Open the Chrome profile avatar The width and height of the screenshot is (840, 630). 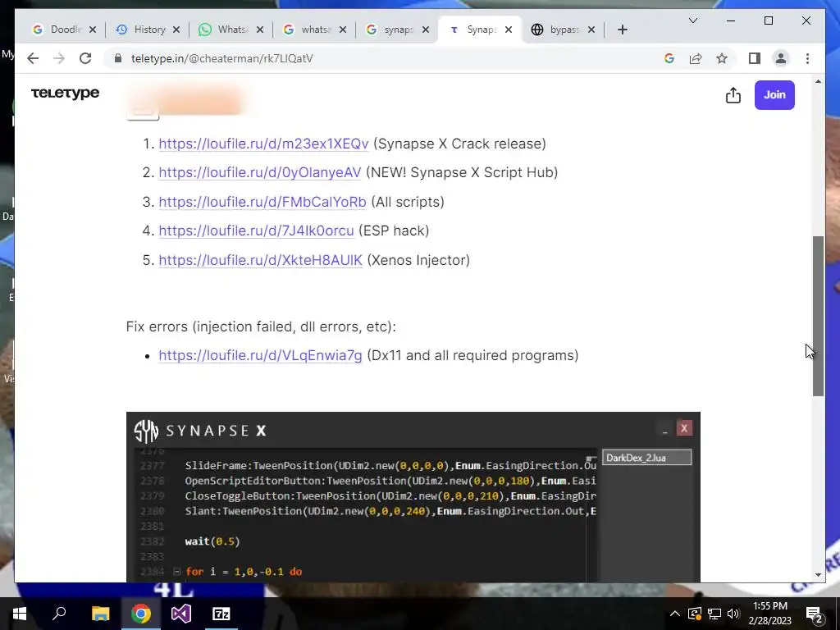(x=781, y=58)
